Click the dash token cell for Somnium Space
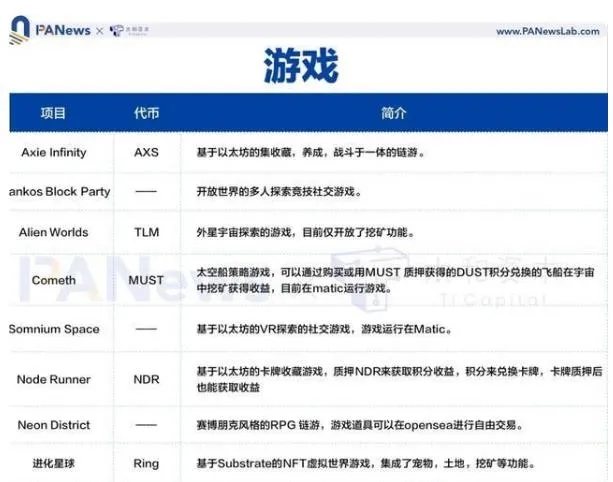The height and width of the screenshot is (482, 613). coord(146,329)
